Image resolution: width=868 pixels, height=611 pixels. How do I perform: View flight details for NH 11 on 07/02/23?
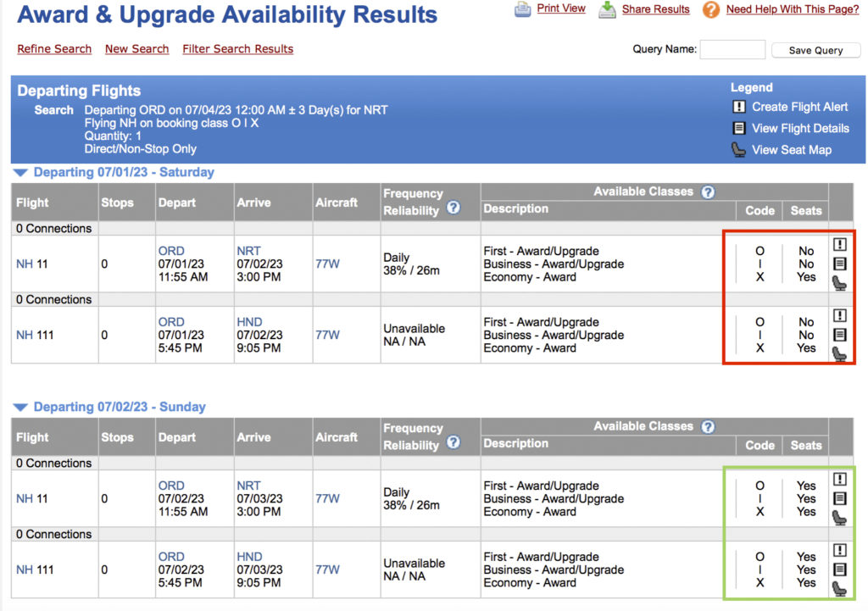coord(839,498)
